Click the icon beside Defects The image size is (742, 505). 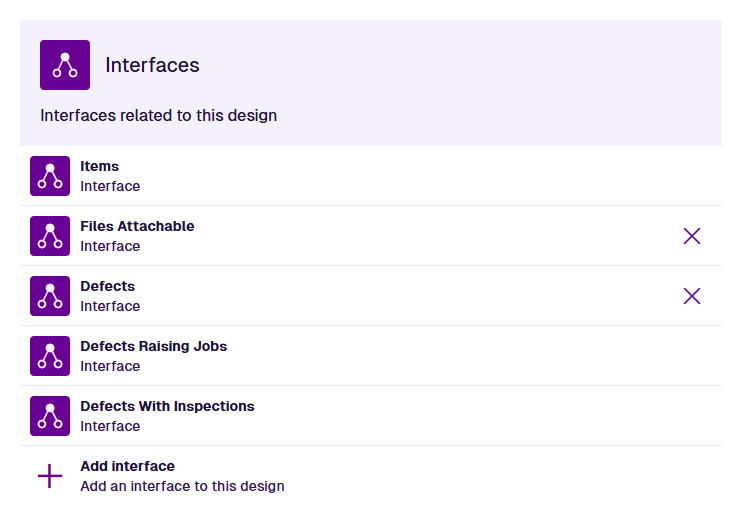pyautogui.click(x=50, y=296)
